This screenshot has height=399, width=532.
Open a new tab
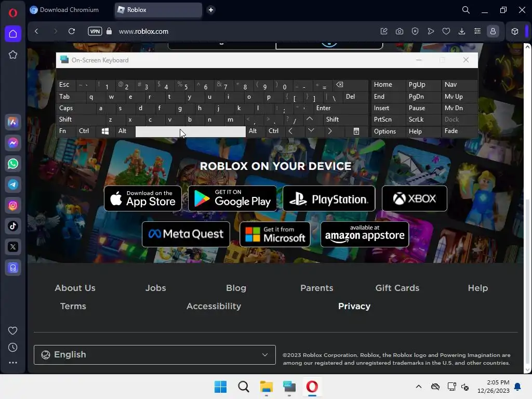[x=211, y=10]
